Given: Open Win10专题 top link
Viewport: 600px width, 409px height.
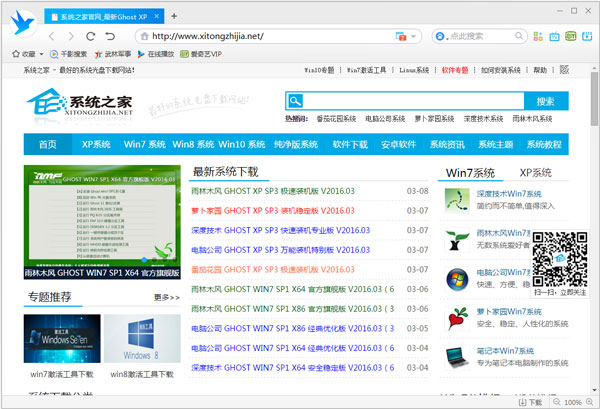Looking at the screenshot, I should click(x=319, y=70).
